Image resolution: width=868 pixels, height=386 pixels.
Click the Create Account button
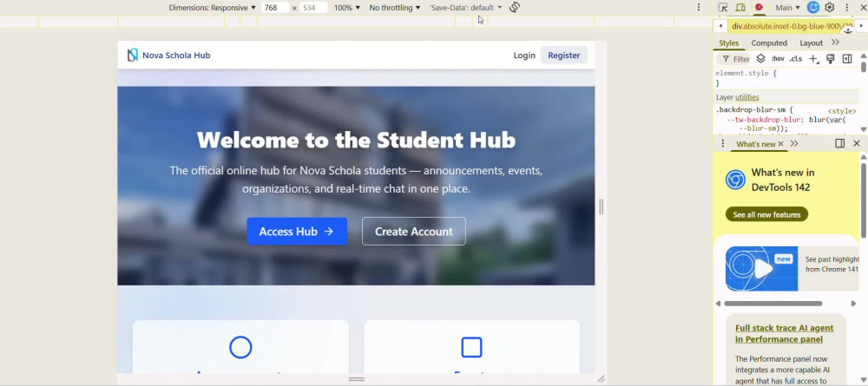tap(413, 231)
